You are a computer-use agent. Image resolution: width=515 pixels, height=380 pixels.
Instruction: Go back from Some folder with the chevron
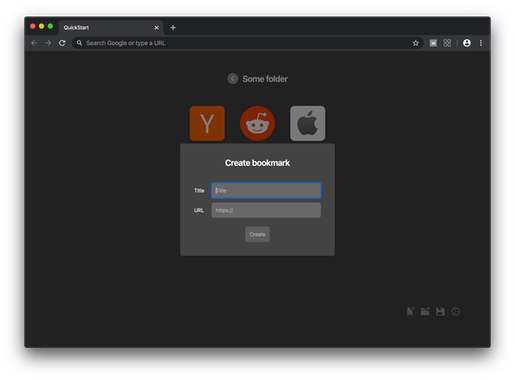(232, 79)
